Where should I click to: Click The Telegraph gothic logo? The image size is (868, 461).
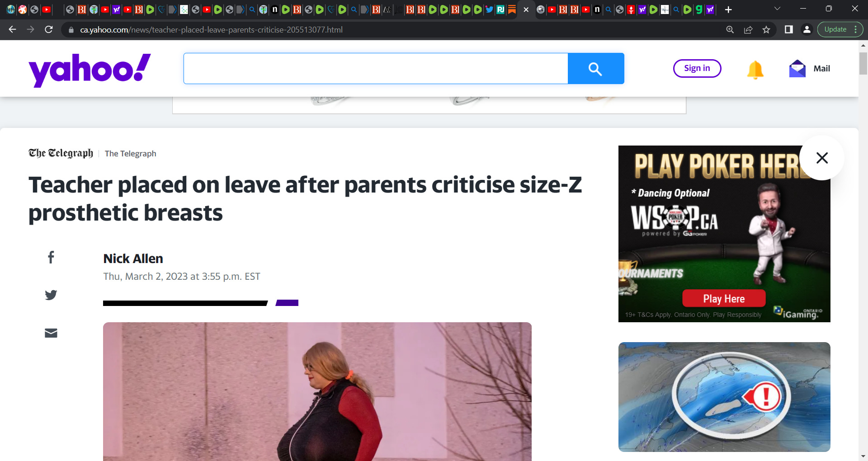pyautogui.click(x=61, y=153)
